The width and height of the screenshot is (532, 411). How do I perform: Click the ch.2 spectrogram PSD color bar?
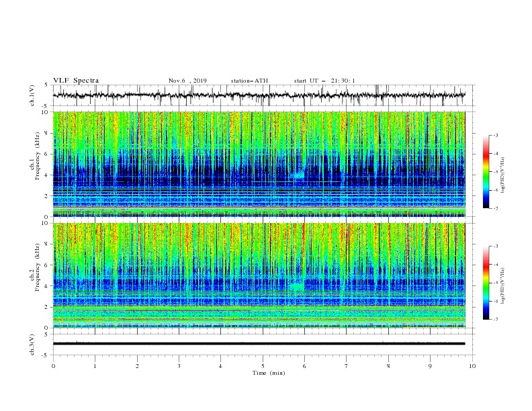486,283
